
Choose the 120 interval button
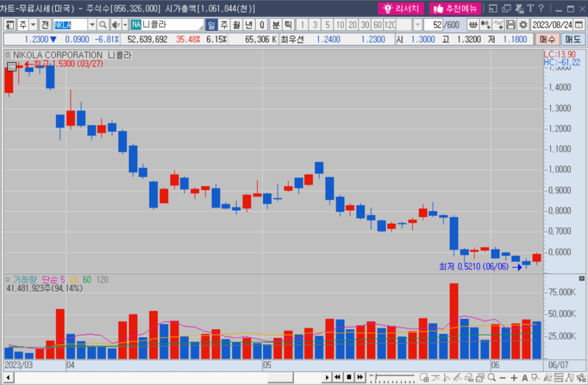pos(390,25)
